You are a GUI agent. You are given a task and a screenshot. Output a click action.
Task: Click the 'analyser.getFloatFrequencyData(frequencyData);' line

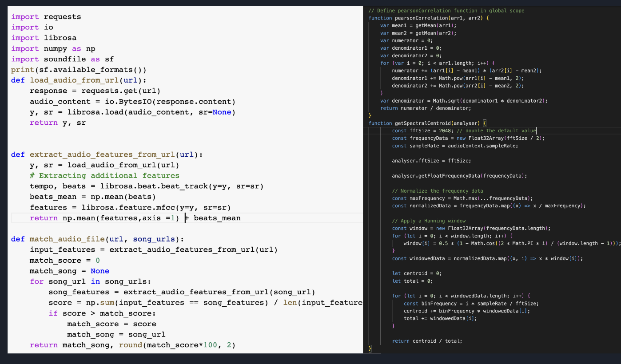click(x=460, y=176)
